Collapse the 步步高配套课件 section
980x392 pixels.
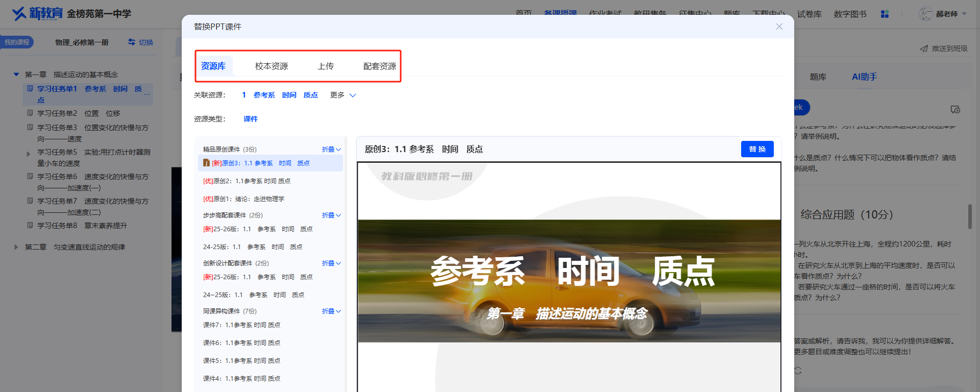(x=331, y=215)
